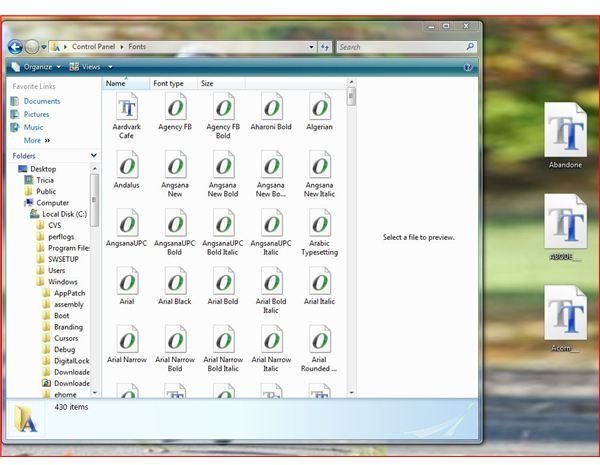Open the Documents favorite link
Viewport: 600px width, 465px height.
click(x=42, y=101)
